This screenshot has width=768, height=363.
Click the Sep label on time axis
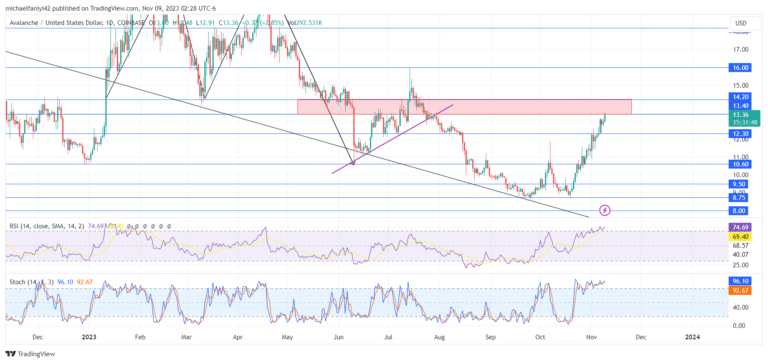(491, 337)
